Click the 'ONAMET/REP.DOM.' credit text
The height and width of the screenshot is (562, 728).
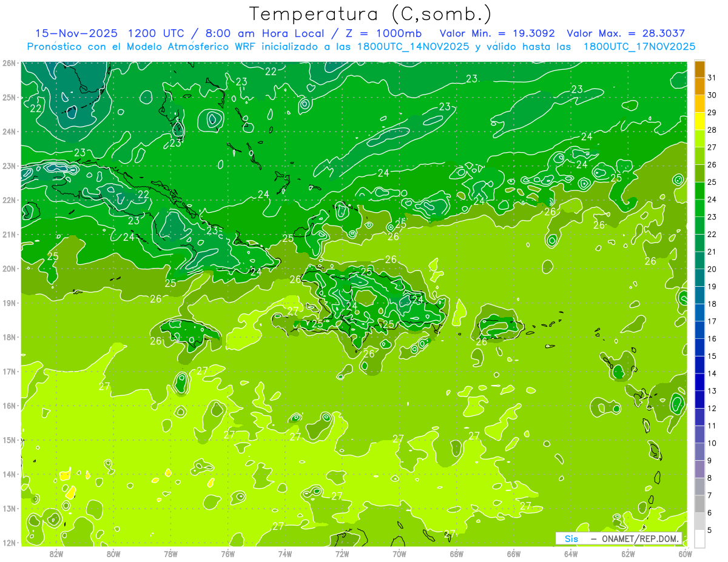[x=640, y=538]
